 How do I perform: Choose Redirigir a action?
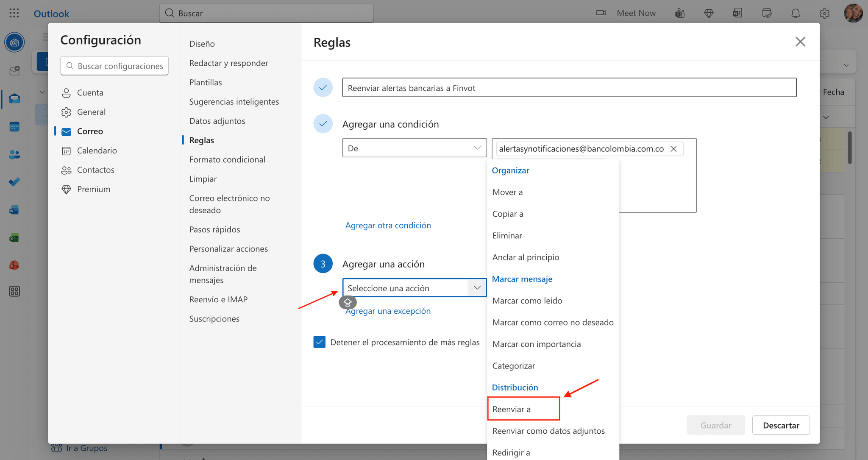click(553, 452)
